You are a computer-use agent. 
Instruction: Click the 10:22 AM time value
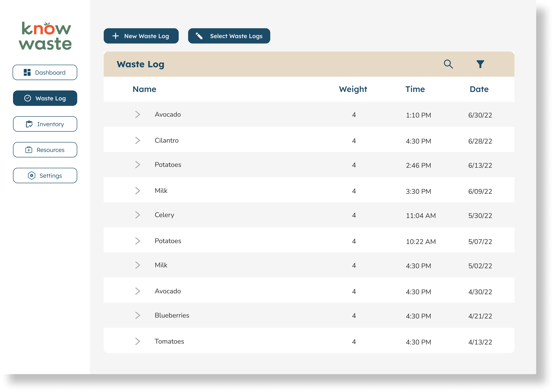pos(421,242)
